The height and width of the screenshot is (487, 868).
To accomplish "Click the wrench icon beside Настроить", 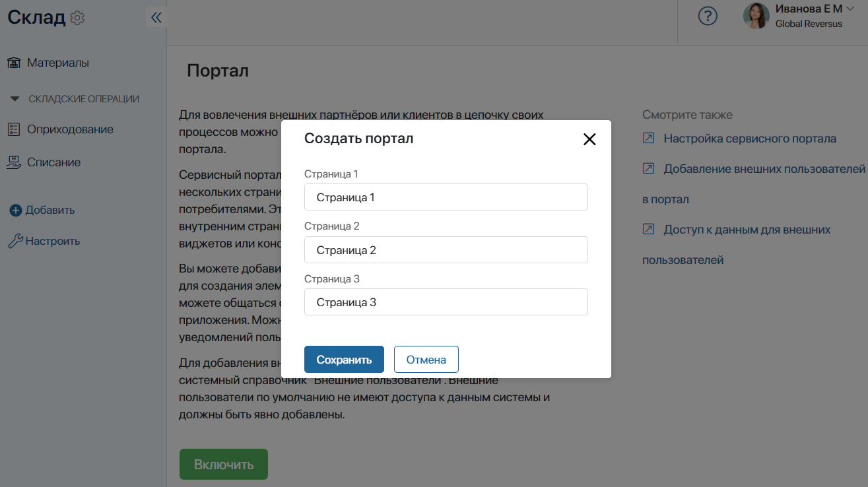I will [15, 241].
